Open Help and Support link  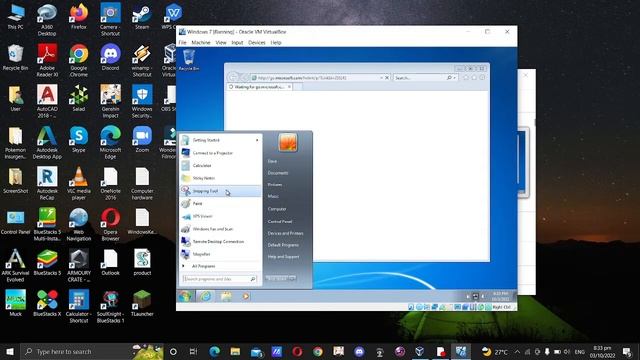pos(283,257)
